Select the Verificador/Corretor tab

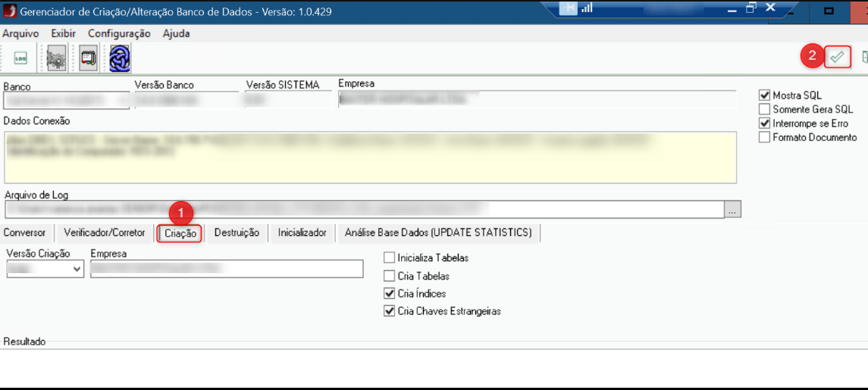[x=104, y=233]
